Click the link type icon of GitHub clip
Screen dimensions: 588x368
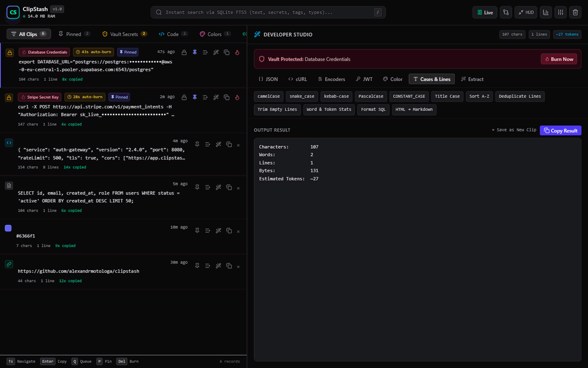9,264
